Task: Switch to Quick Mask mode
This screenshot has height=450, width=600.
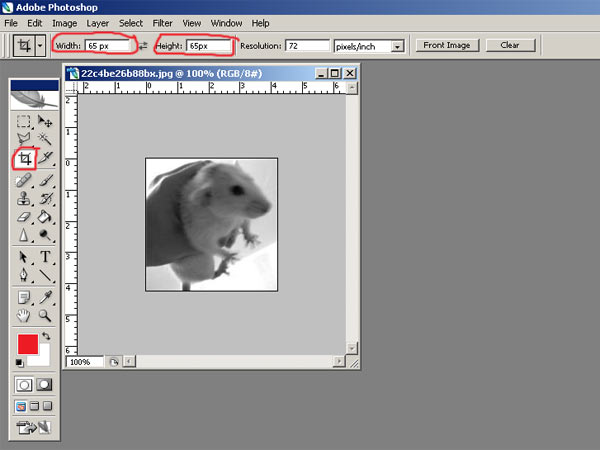Action: point(44,385)
